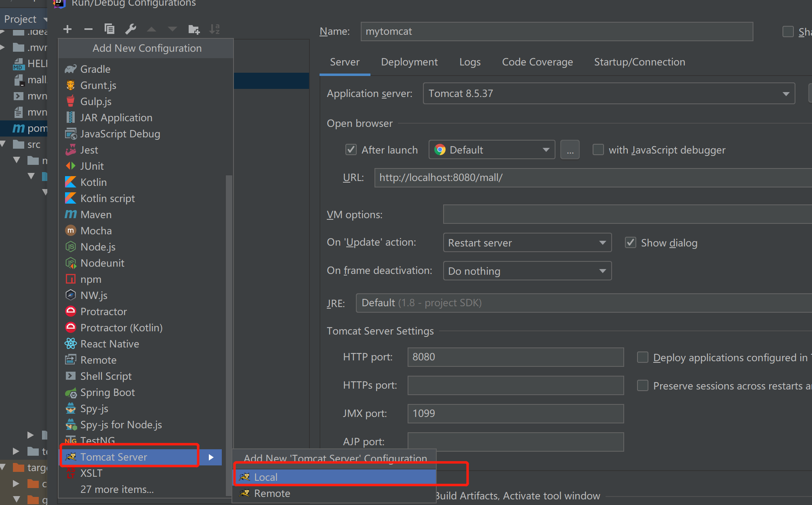Switch to the Deployment tab
The width and height of the screenshot is (812, 505).
pos(409,62)
